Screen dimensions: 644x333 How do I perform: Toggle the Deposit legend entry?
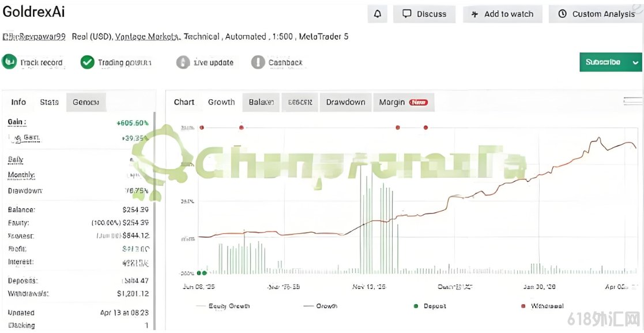click(x=430, y=306)
